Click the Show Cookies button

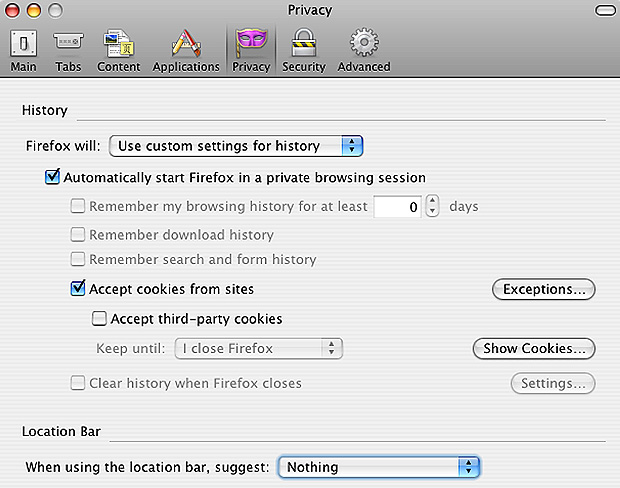(534, 348)
